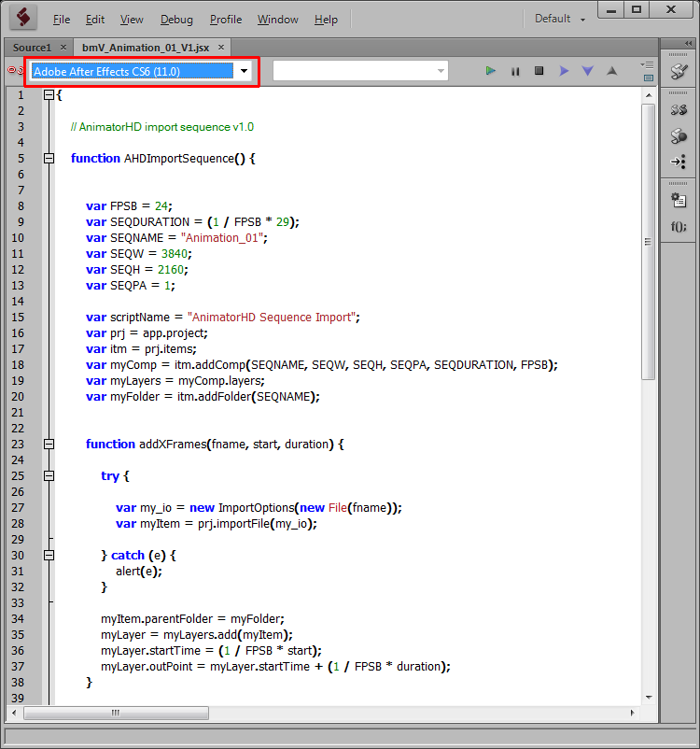Click line number 18 in the gutter

tap(18, 365)
